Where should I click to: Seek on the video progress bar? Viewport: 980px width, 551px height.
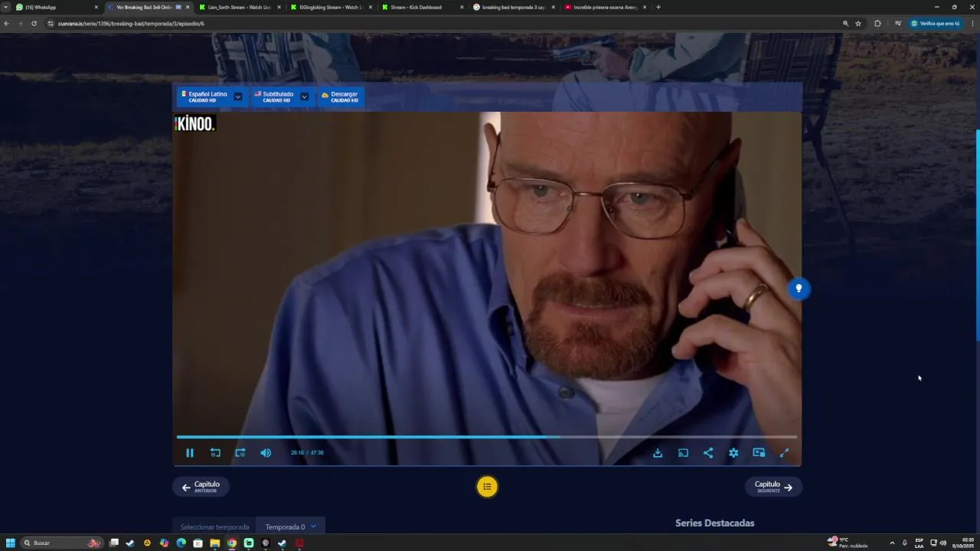pyautogui.click(x=487, y=437)
